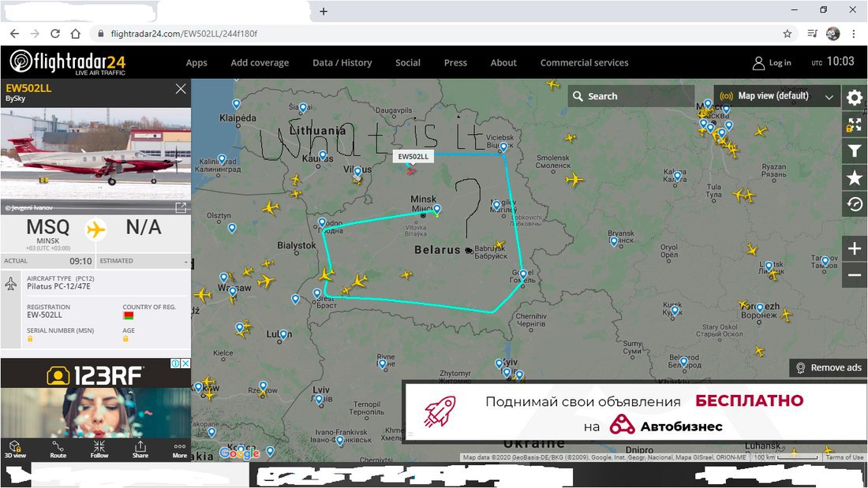Viewport: 868px width, 488px height.
Task: Follow the aircraft on the map
Action: click(99, 449)
